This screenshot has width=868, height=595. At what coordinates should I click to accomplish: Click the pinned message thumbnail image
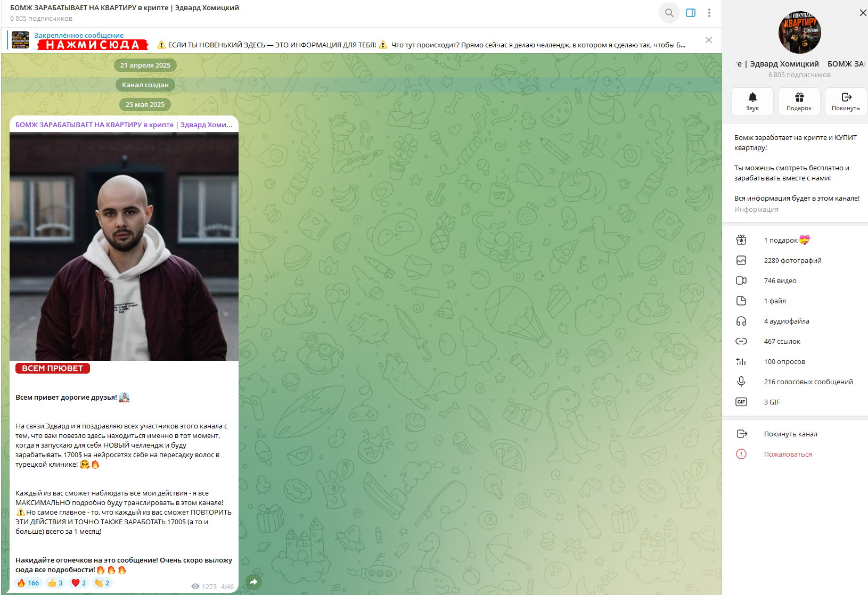point(20,40)
